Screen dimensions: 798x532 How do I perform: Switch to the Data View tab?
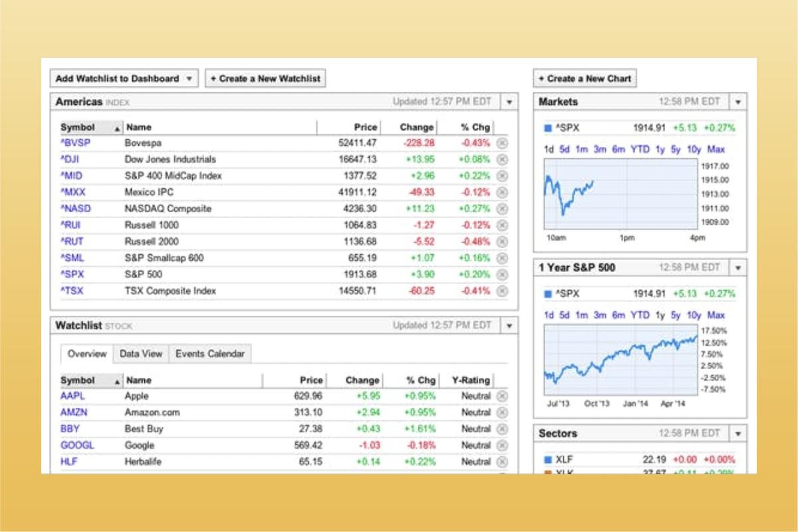[x=141, y=354]
